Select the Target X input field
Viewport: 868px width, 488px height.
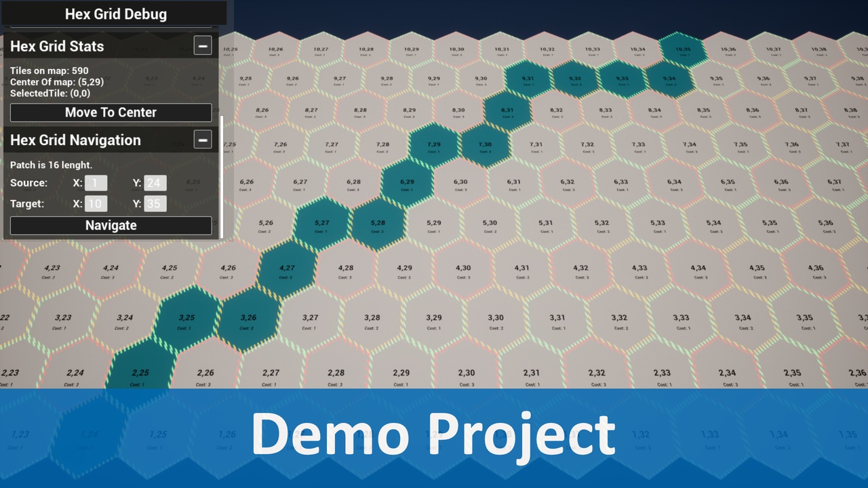click(x=96, y=203)
